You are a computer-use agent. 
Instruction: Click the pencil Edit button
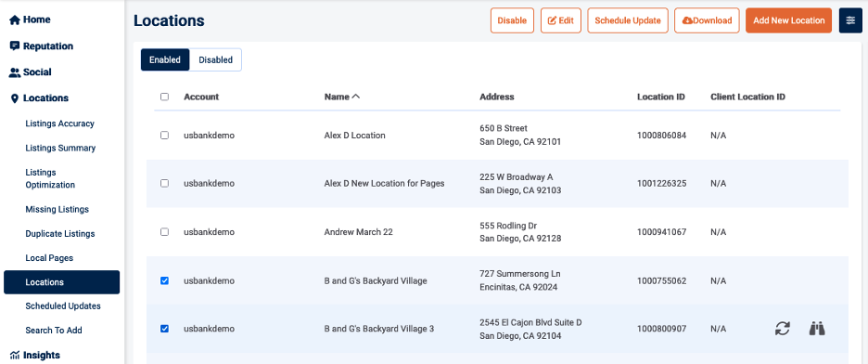560,20
